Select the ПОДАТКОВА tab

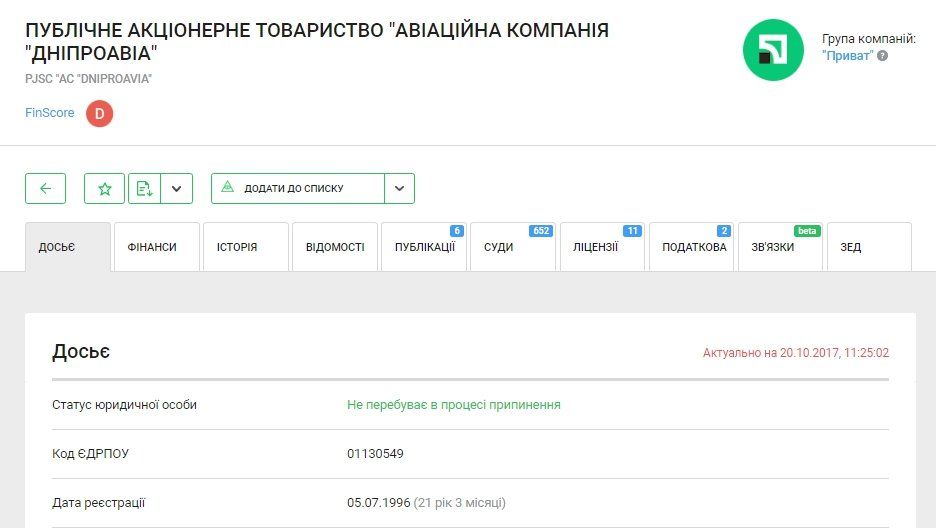point(693,247)
